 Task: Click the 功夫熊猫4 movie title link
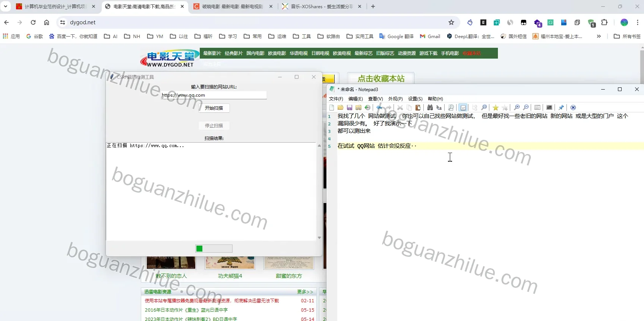[x=230, y=276]
